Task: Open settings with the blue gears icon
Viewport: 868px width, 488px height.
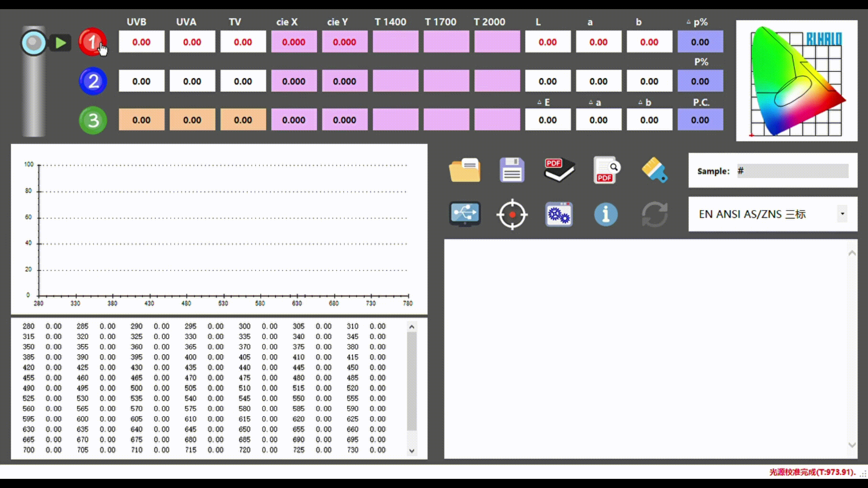Action: tap(559, 215)
